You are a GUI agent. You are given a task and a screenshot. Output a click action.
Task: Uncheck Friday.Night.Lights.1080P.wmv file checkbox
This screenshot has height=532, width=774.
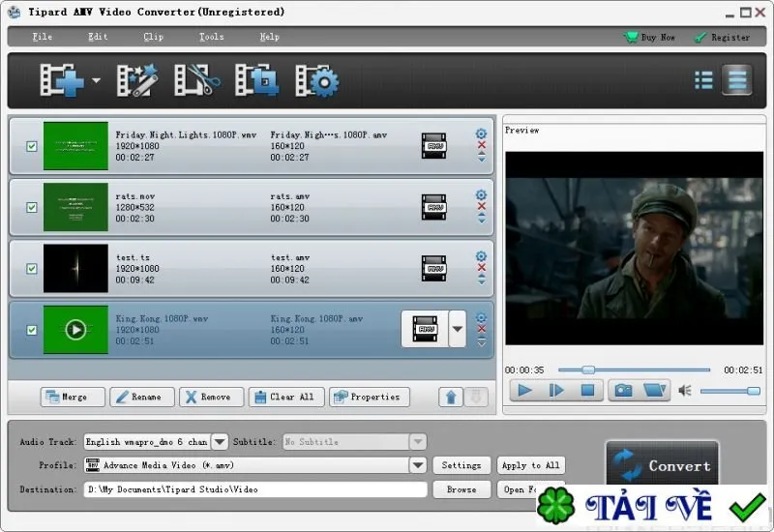32,146
